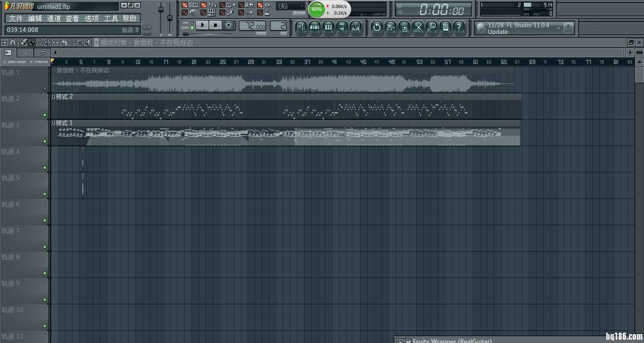Screen dimensions: 644x343
Task: Open the 选项 menu
Action: pyautogui.click(x=91, y=18)
